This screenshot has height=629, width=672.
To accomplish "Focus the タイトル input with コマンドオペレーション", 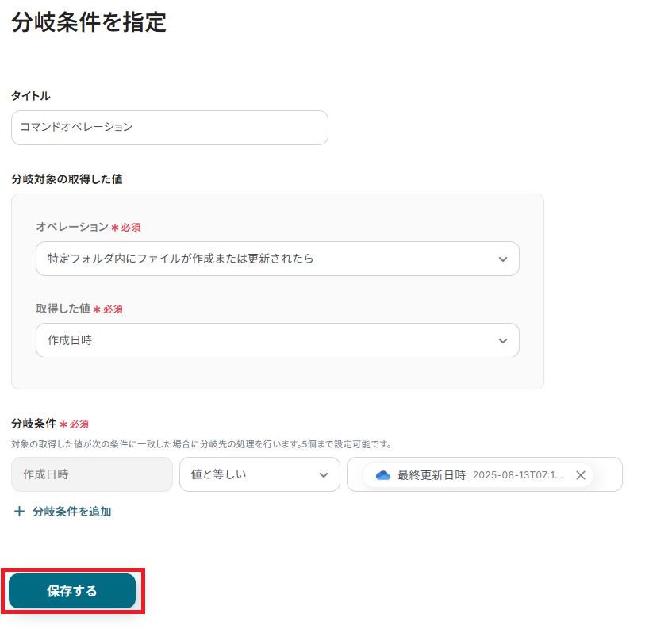I will click(169, 128).
